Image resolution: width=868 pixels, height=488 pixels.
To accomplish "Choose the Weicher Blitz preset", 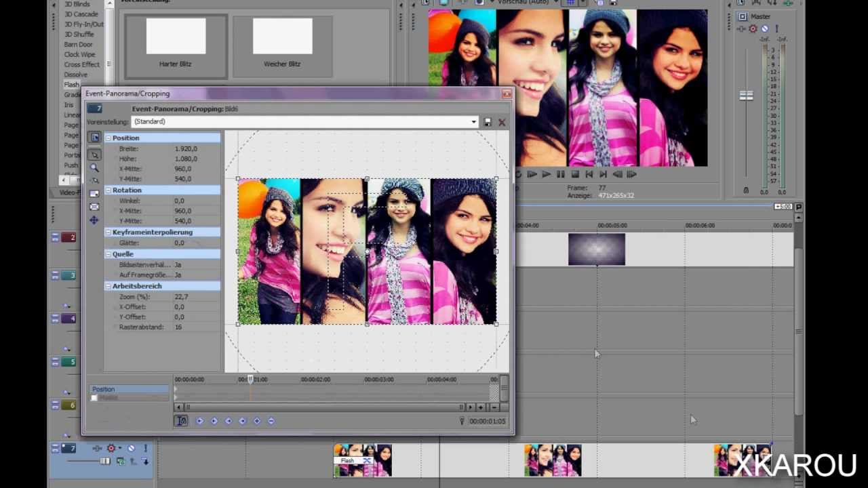I will point(282,47).
